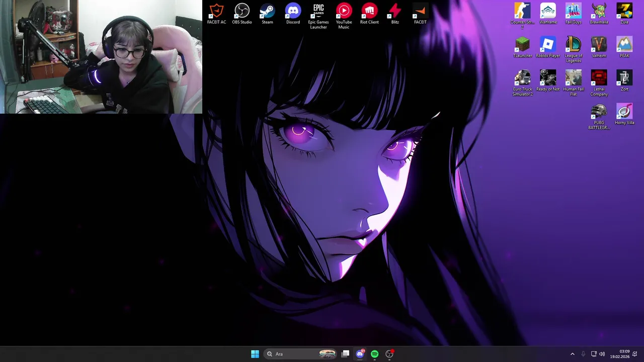Open the network status tray icon

(x=594, y=354)
